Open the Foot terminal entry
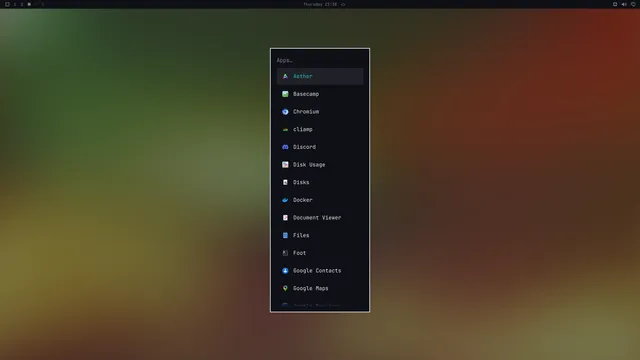This screenshot has height=360, width=640. point(320,253)
